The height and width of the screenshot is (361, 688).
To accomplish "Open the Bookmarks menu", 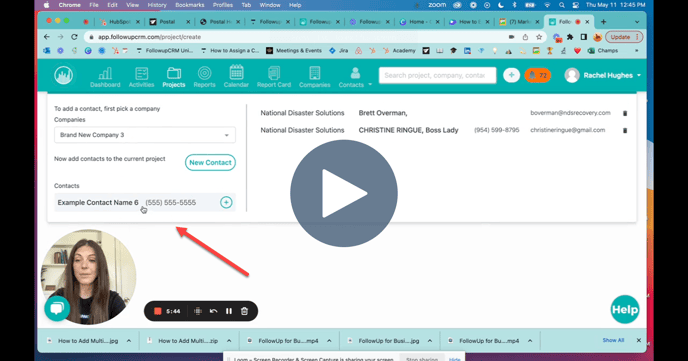I will (x=190, y=5).
